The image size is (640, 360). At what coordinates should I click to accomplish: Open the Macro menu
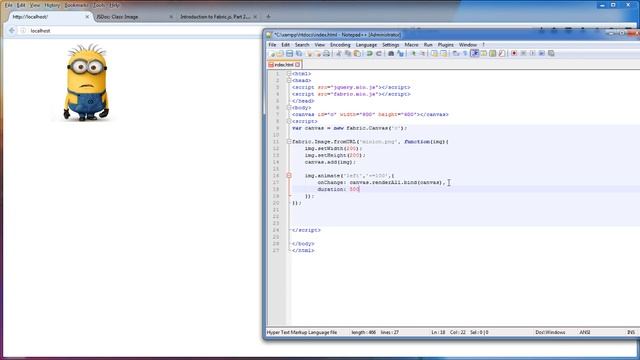tap(411, 44)
